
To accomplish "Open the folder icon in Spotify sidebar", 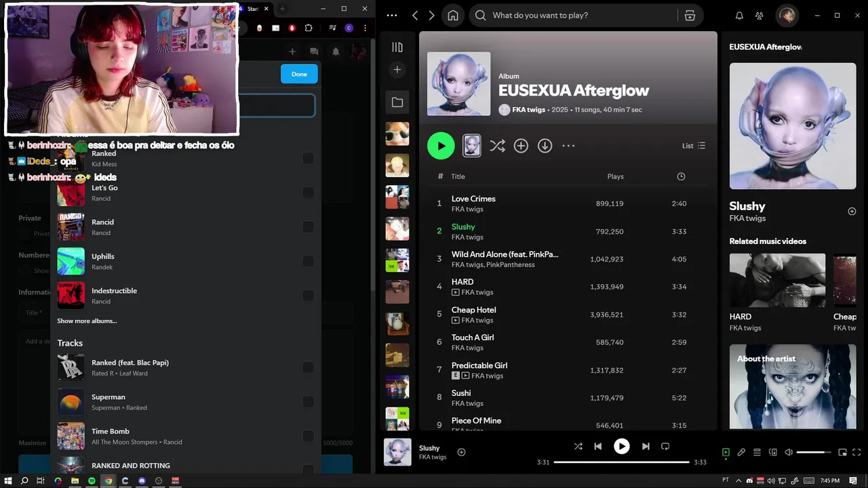I will click(x=397, y=102).
